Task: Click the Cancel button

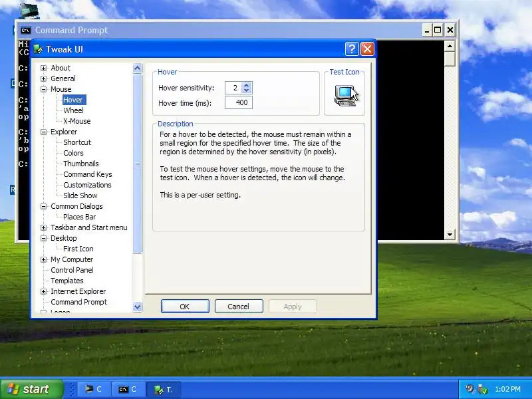Action: pyautogui.click(x=239, y=307)
